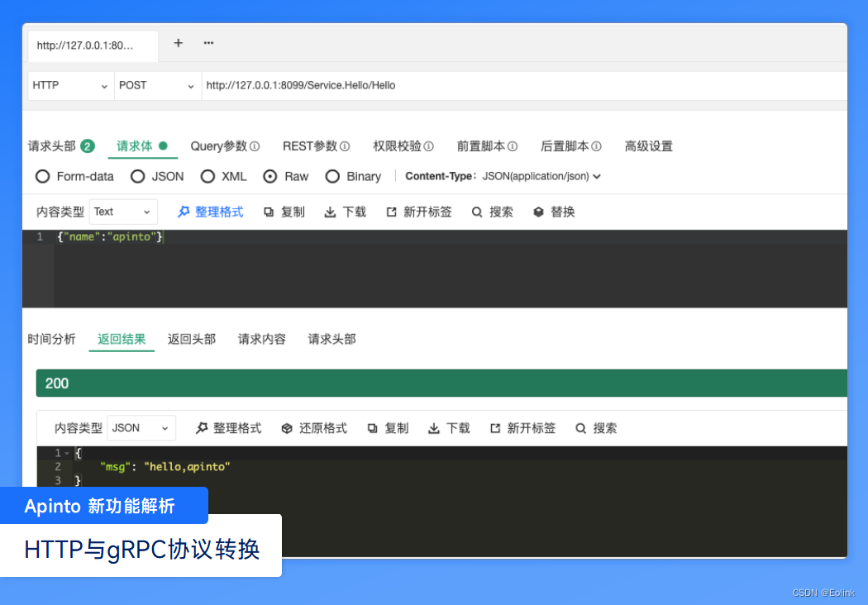
Task: Click the plus icon to add a new tab
Action: tap(179, 43)
